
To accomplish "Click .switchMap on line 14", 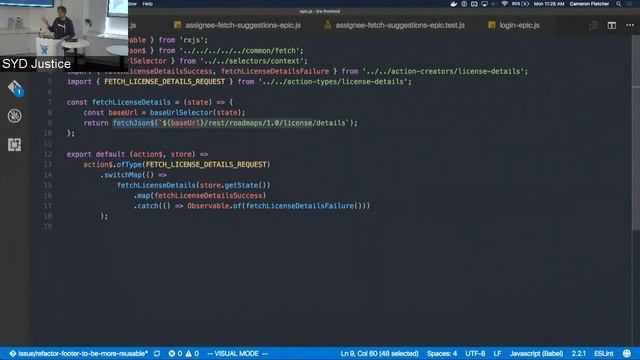I will click(x=121, y=175).
